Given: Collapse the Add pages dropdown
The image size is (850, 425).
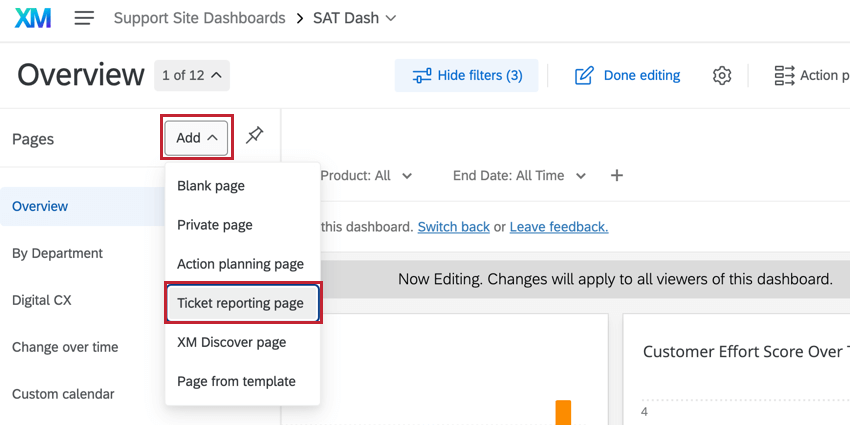Looking at the screenshot, I should click(x=197, y=138).
